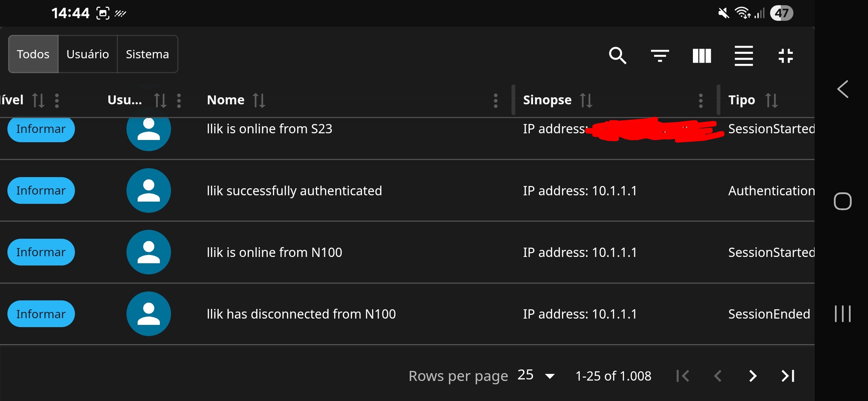868x401 pixels.
Task: Open the search icon in toolbar
Action: coord(618,56)
